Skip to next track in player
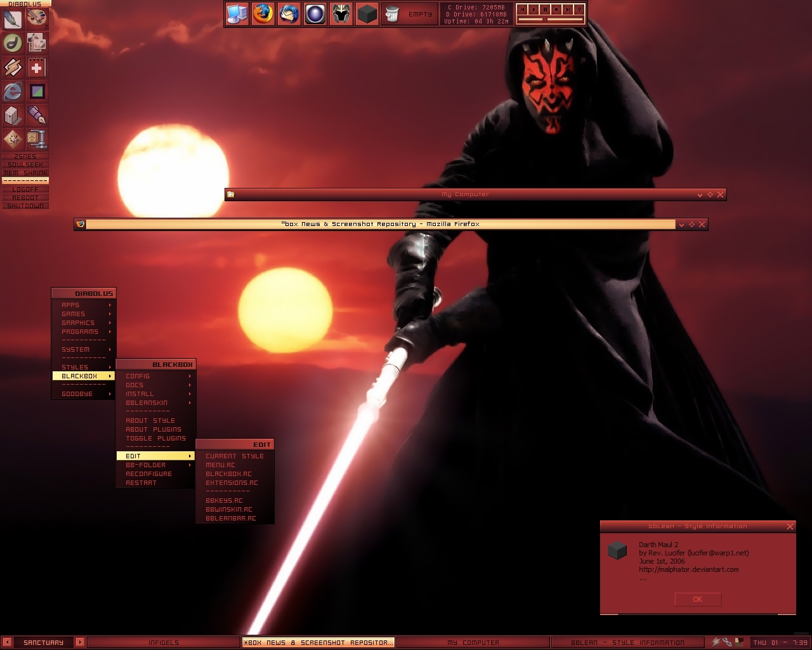 (568, 10)
